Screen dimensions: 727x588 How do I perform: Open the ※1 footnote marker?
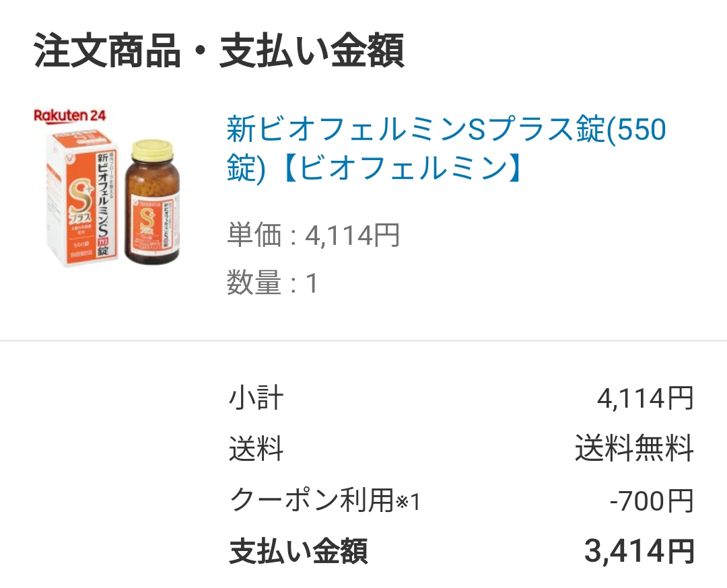407,503
